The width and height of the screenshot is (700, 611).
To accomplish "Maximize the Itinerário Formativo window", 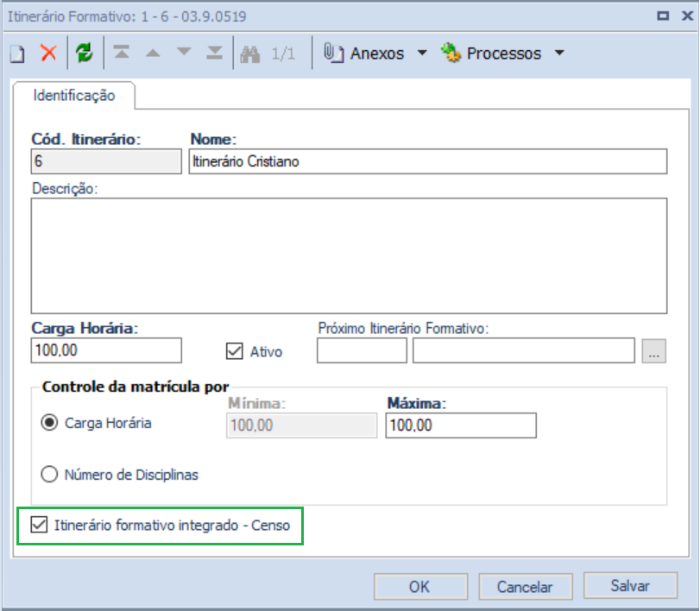I will 663,16.
